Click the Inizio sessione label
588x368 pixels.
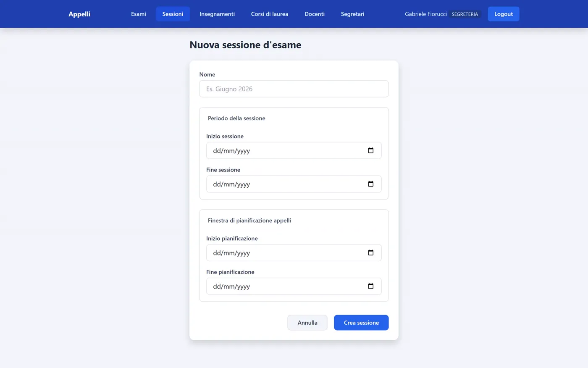(225, 136)
